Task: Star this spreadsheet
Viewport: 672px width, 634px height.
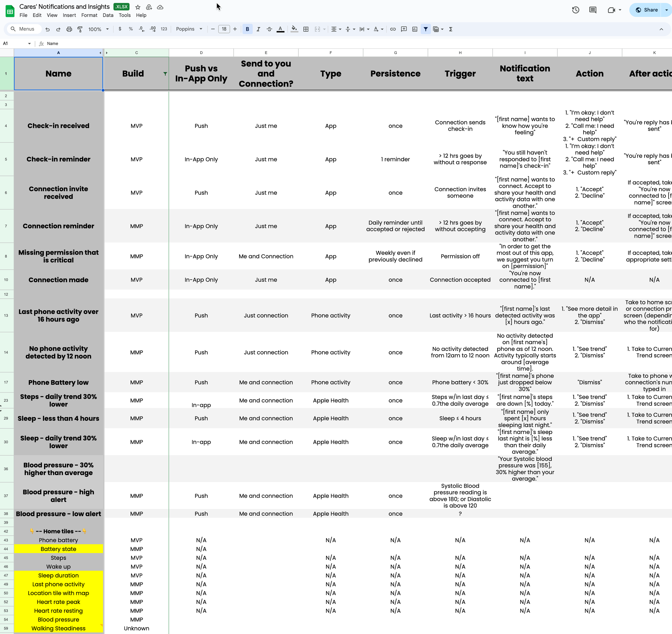Action: pos(138,7)
